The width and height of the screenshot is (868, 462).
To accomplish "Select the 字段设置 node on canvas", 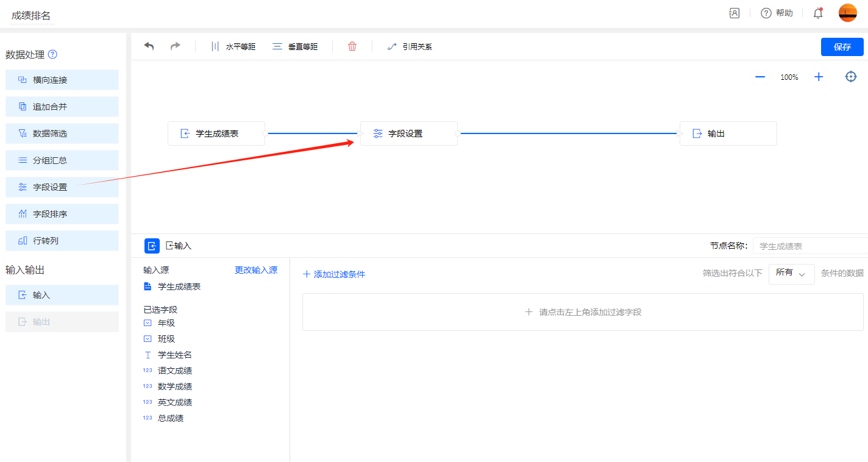I will coord(408,133).
